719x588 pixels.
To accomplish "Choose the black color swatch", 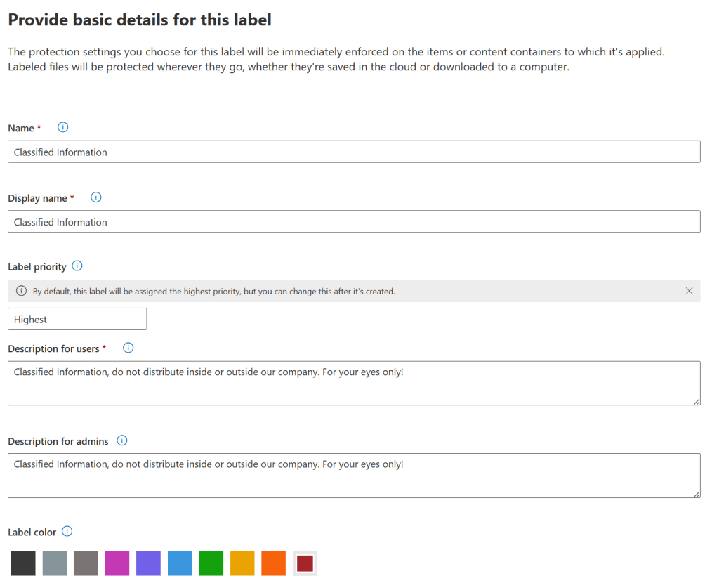I will coord(23,563).
